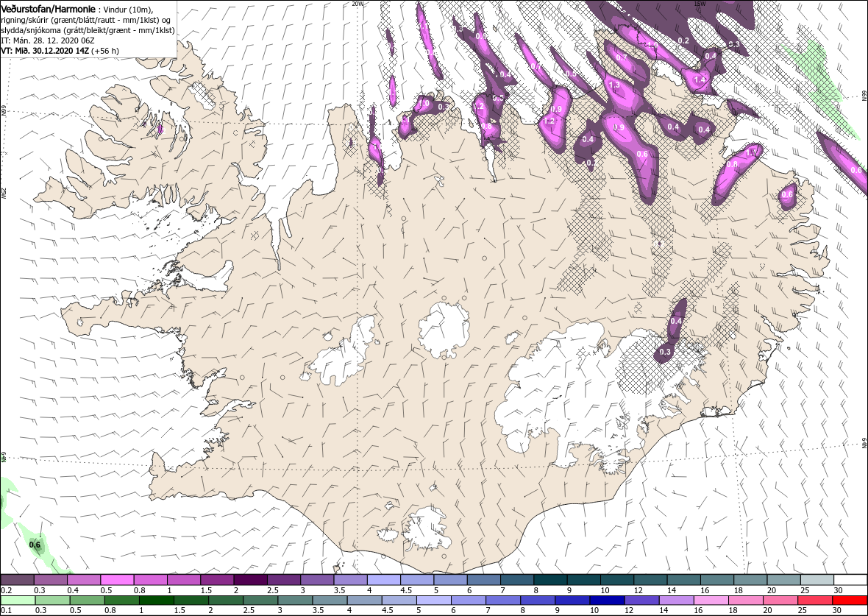This screenshot has width=868, height=616.
Task: Pick the white snow scale swatch at 30
Action: coord(850,580)
